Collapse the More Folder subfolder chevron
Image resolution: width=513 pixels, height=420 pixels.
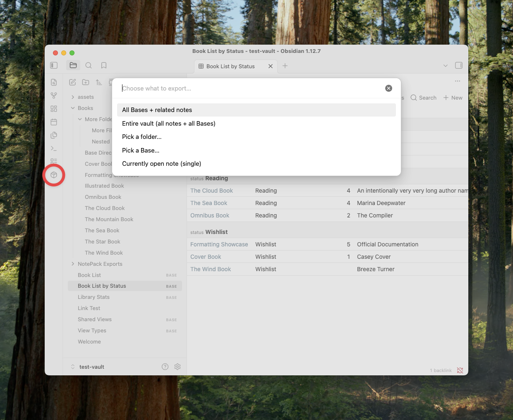click(x=80, y=119)
